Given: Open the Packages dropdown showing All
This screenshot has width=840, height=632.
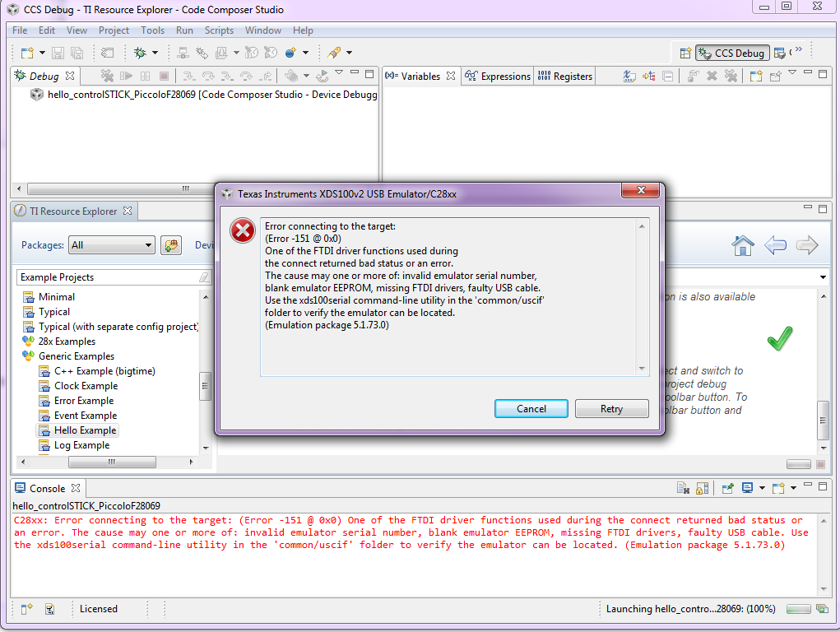Looking at the screenshot, I should pyautogui.click(x=111, y=244).
